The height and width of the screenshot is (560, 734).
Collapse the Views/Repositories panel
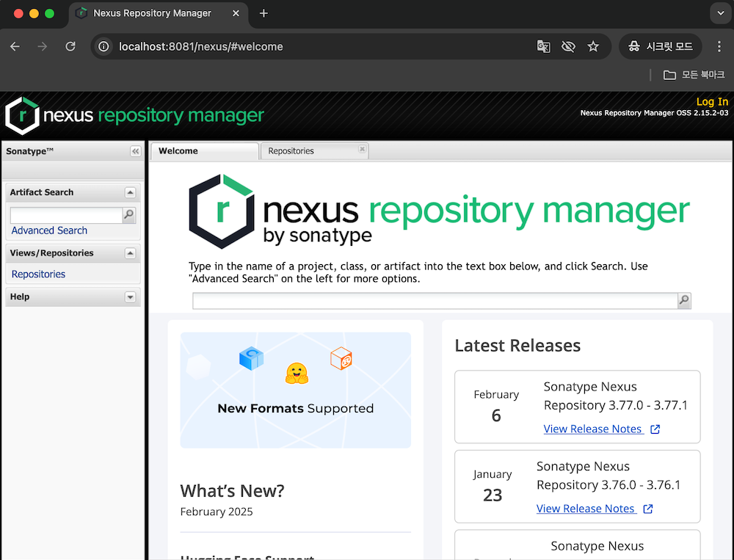(130, 253)
